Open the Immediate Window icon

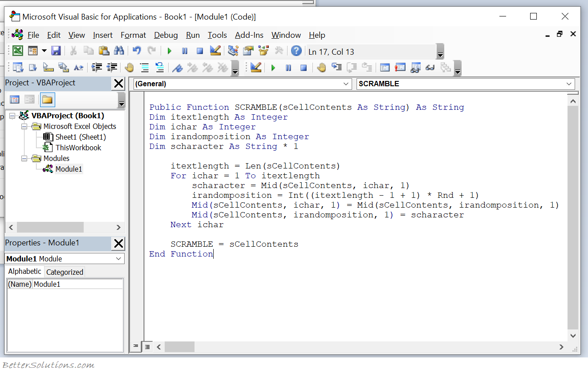point(400,68)
